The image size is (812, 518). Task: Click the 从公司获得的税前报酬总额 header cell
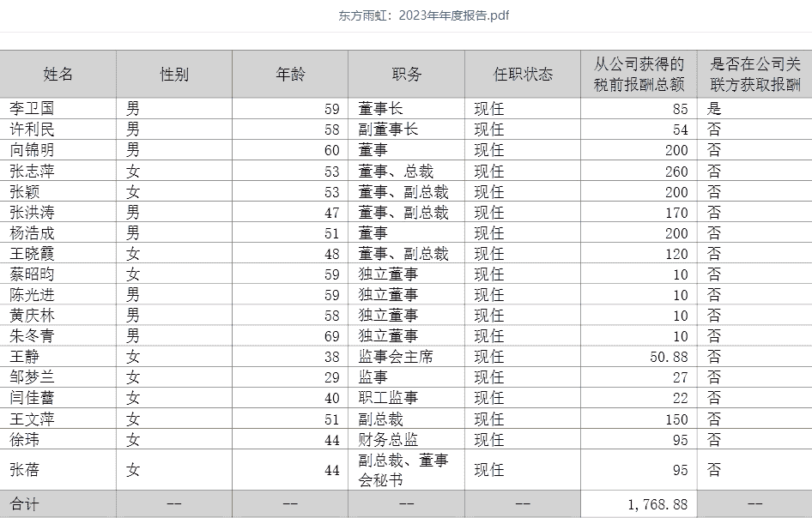pos(639,74)
